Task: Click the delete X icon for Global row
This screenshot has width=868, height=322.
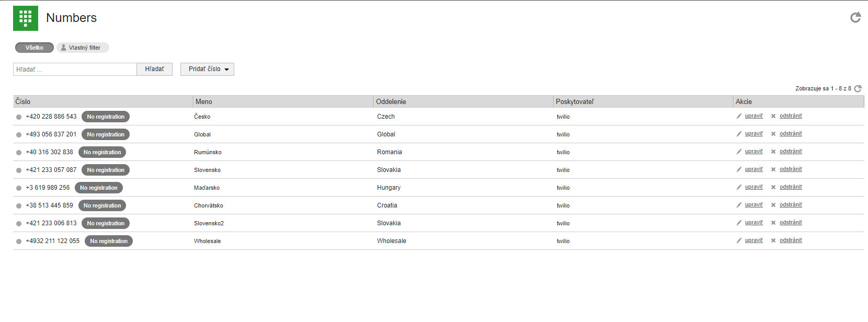Action: click(773, 134)
